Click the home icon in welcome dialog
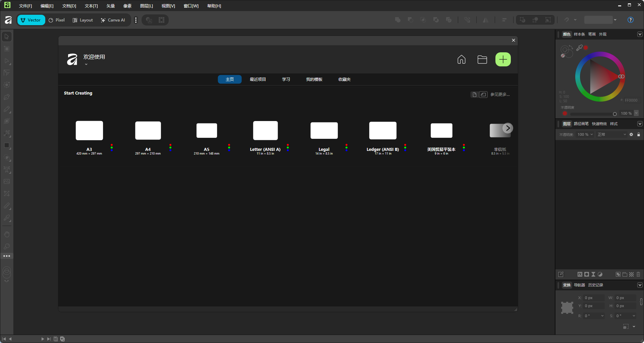 click(461, 59)
